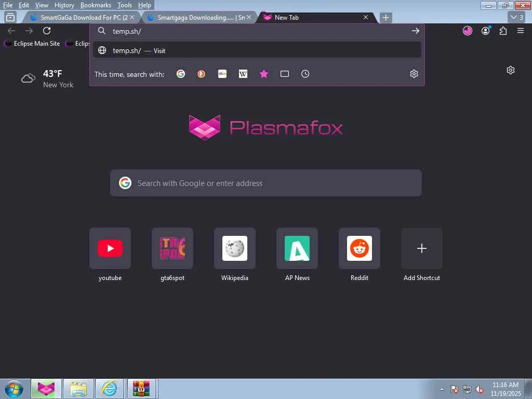532x399 pixels.
Task: Click the weather cloud icon
Action: [x=28, y=78]
